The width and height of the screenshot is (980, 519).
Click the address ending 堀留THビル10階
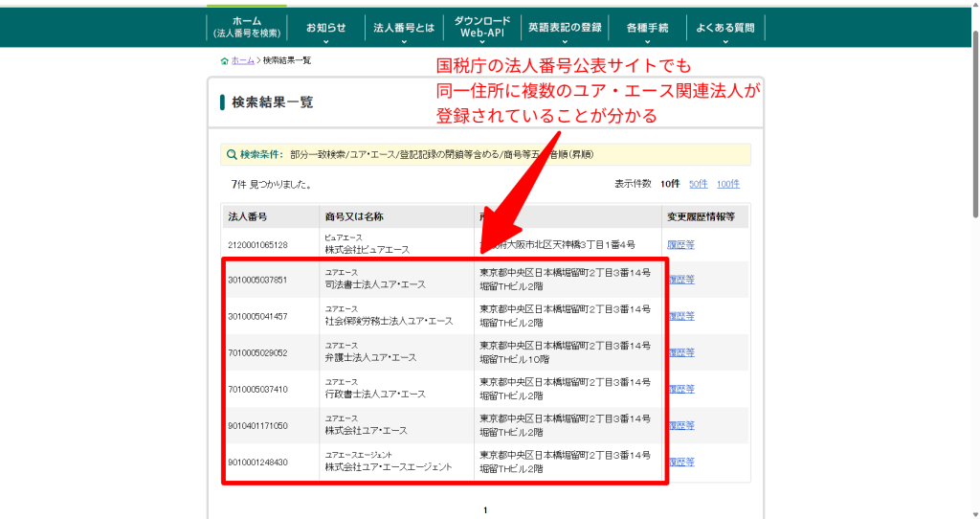pos(565,352)
